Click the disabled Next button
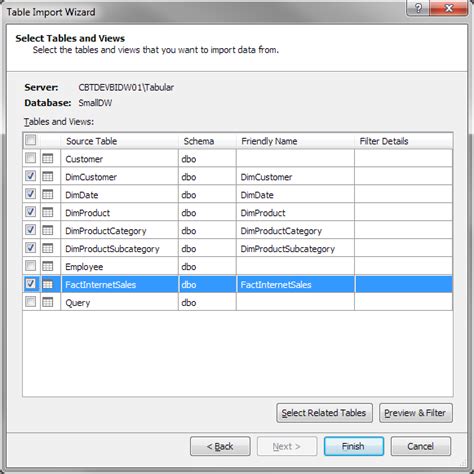 [287, 446]
